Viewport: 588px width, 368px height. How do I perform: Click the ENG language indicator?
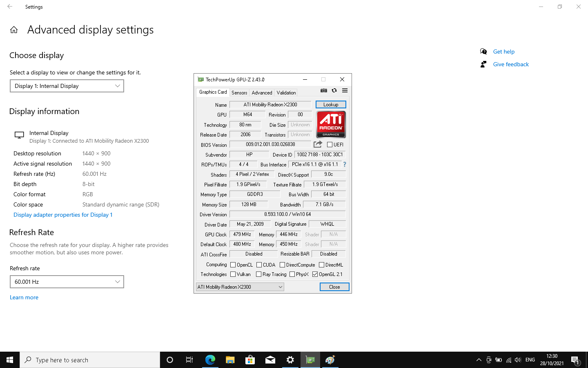(x=530, y=360)
